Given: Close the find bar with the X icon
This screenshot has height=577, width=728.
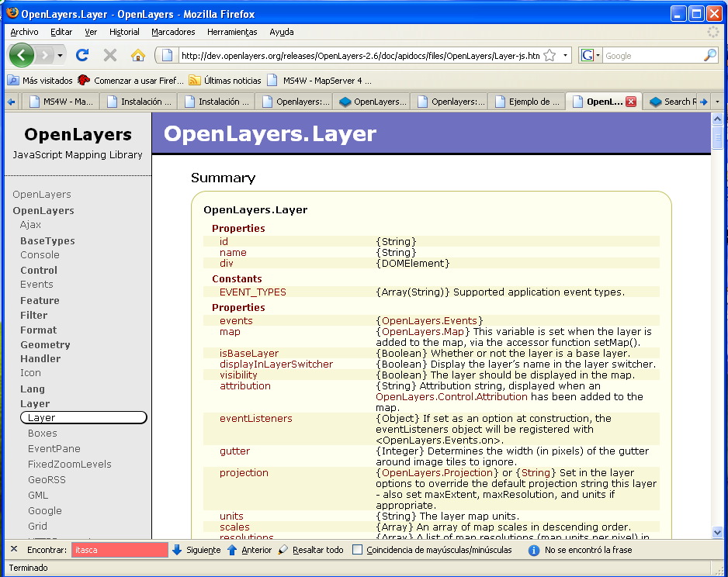Looking at the screenshot, I should coord(14,550).
